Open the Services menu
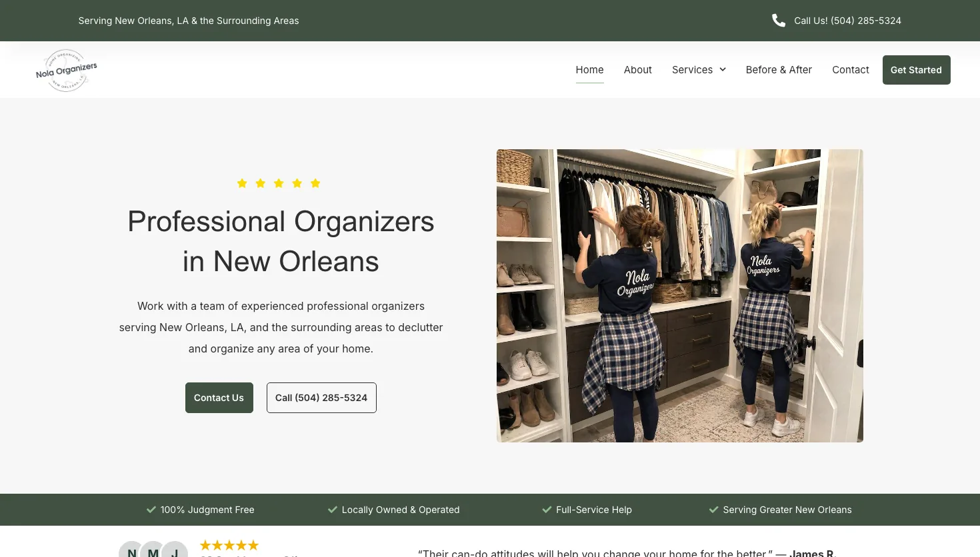The height and width of the screenshot is (557, 980). pos(692,70)
